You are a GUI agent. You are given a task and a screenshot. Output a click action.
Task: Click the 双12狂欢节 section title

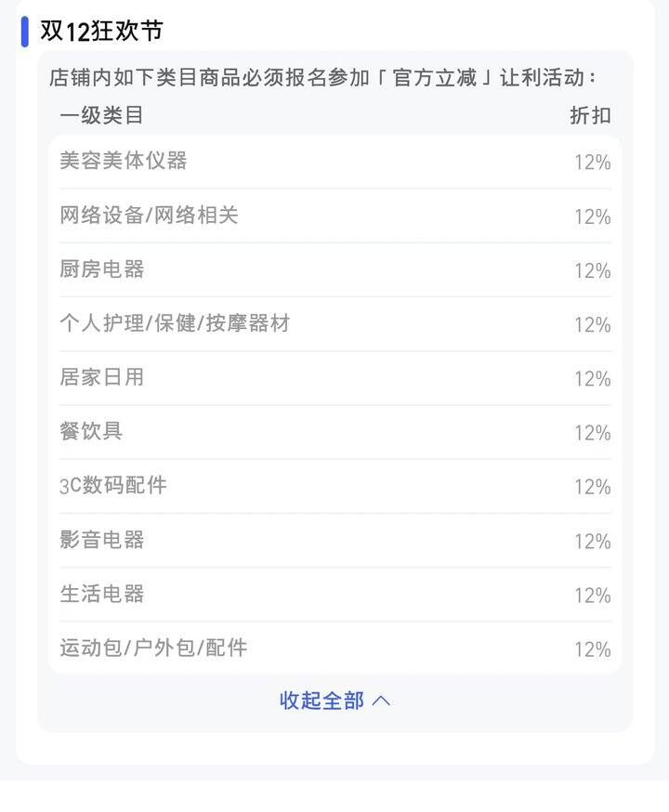(x=101, y=31)
